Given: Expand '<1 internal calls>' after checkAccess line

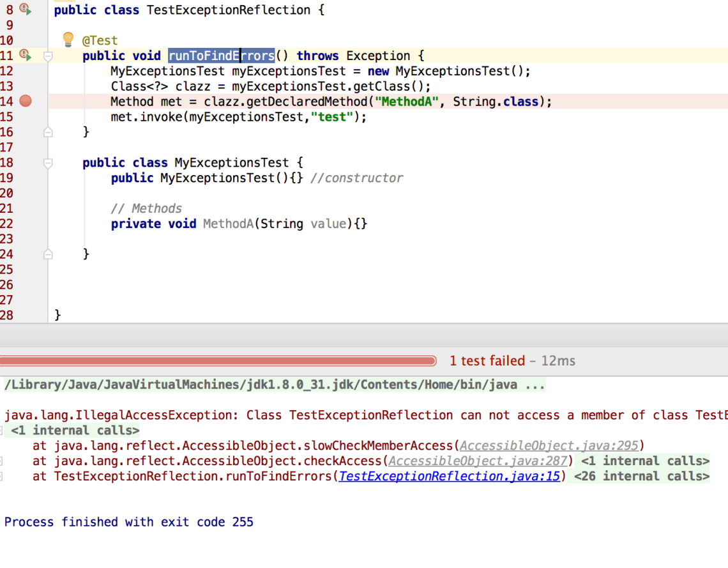Looking at the screenshot, I should 645,461.
